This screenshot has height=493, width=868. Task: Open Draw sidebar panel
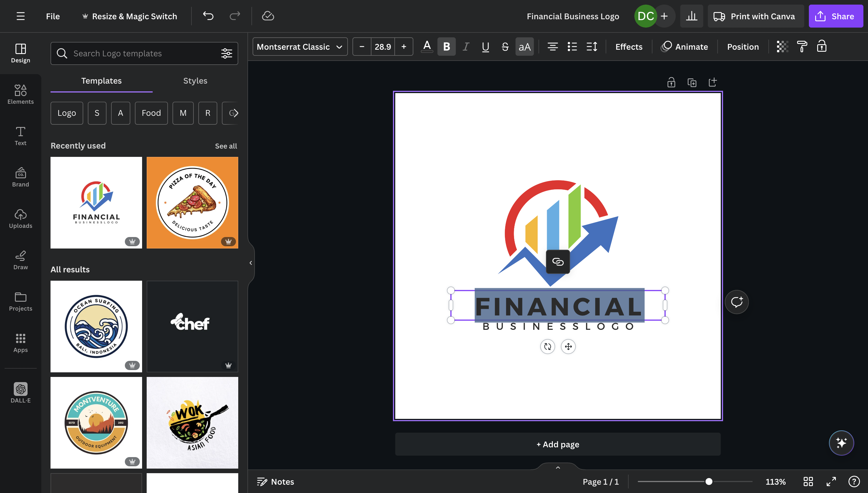pos(21,260)
